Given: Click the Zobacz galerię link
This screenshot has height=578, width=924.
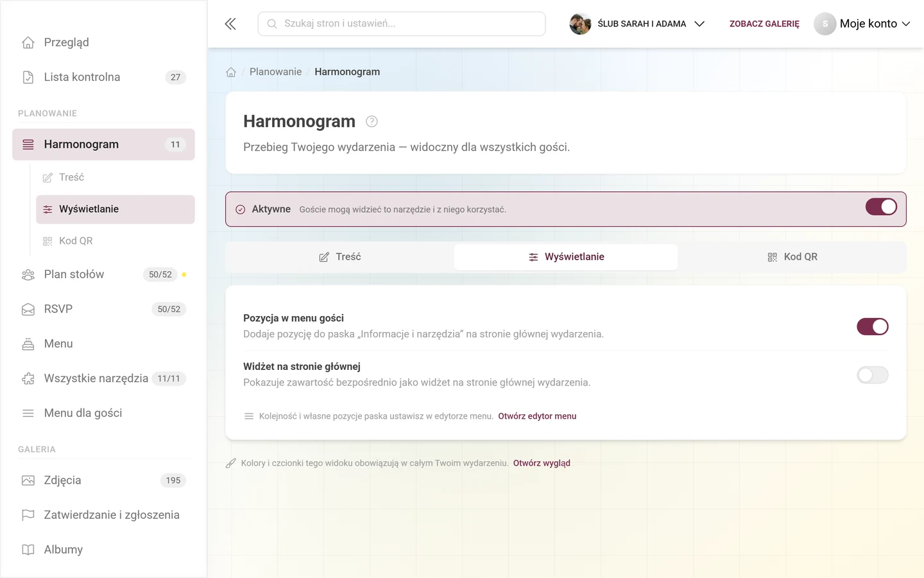Looking at the screenshot, I should [764, 24].
